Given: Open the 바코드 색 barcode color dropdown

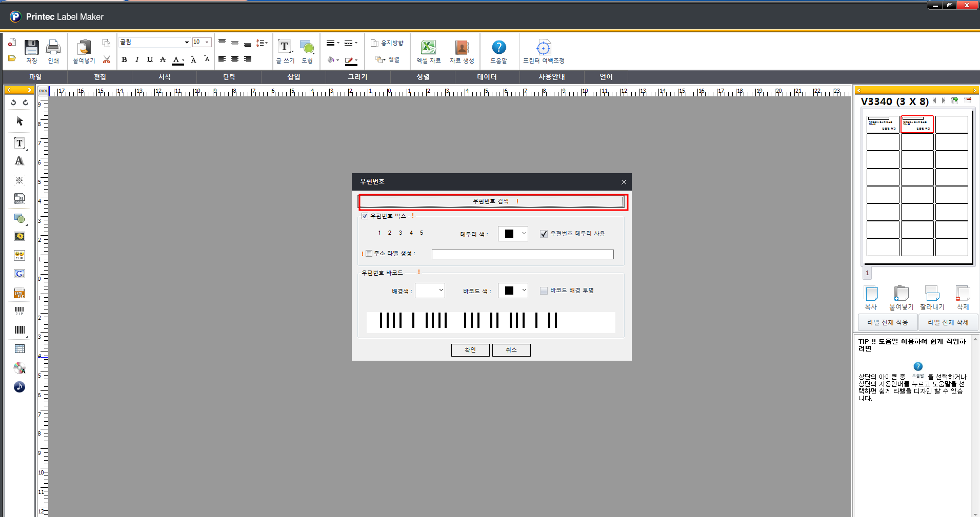Looking at the screenshot, I should click(513, 291).
